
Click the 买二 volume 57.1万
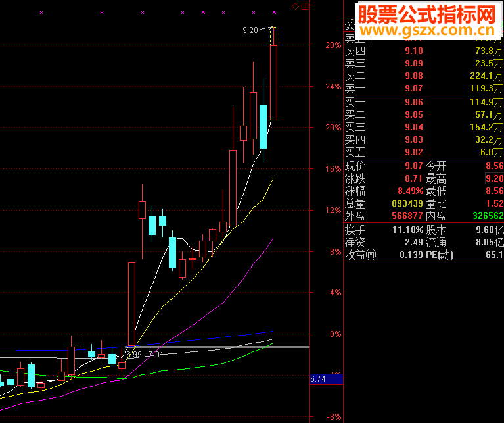coord(489,115)
